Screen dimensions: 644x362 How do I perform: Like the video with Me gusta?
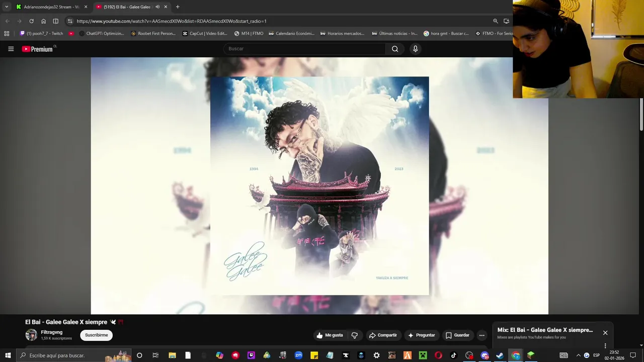point(330,335)
